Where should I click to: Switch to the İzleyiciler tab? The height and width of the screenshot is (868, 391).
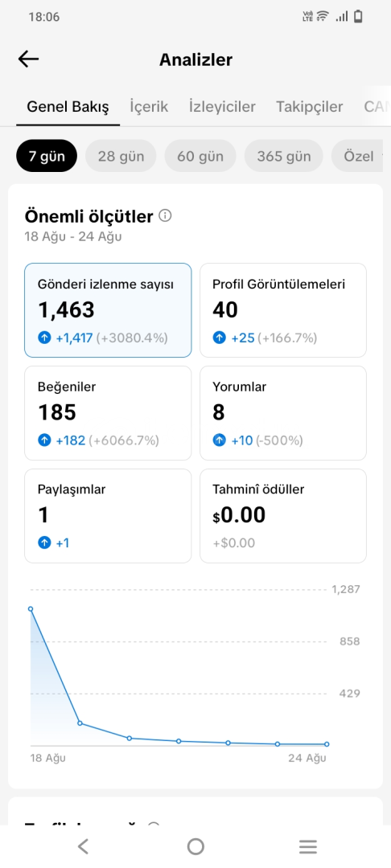[x=222, y=106]
